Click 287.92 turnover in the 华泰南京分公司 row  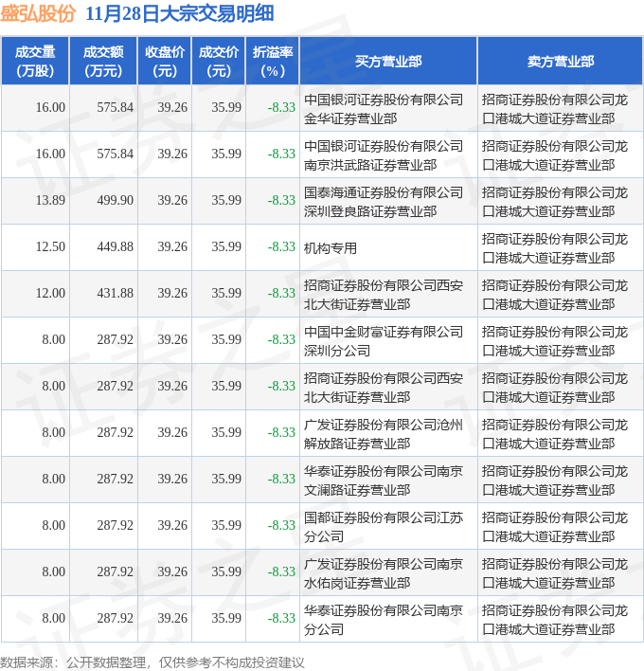pos(115,618)
